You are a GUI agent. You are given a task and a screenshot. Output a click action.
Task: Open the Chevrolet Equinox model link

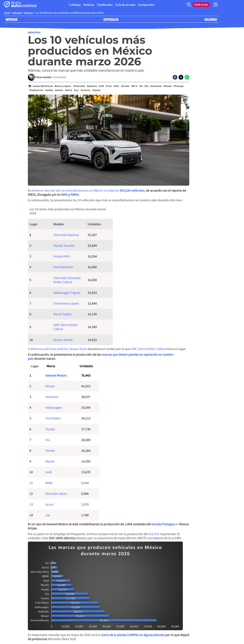pyautogui.click(x=66, y=235)
